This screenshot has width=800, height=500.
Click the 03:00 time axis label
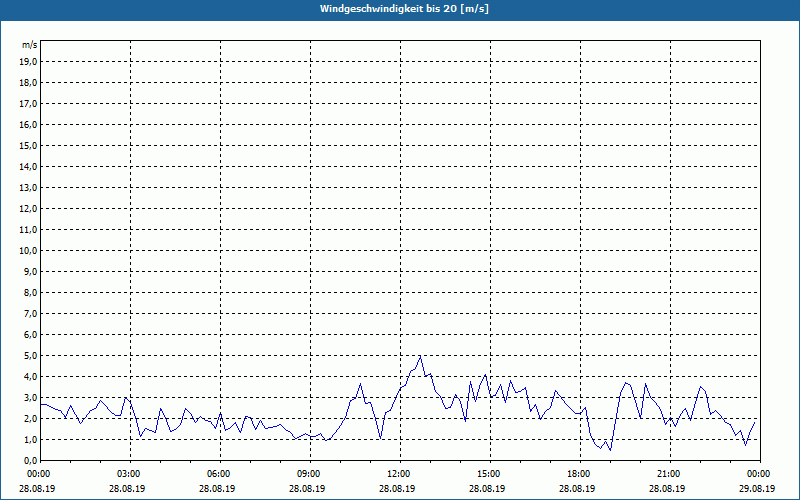(x=131, y=474)
